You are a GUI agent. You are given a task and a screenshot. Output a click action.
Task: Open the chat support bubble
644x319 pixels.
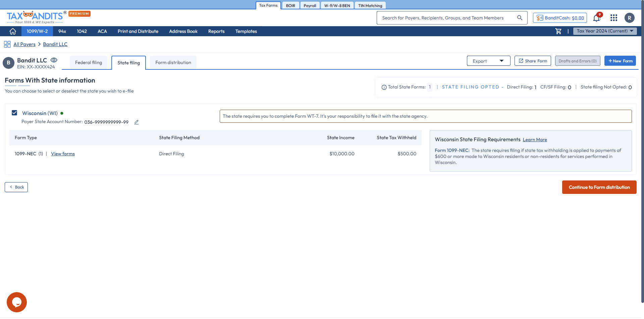pos(17,302)
